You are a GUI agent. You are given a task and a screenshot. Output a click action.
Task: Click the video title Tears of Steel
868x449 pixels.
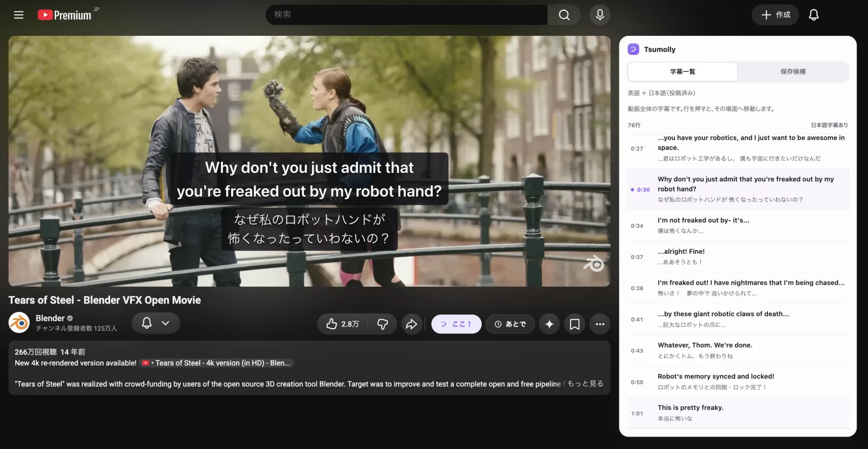pos(105,300)
